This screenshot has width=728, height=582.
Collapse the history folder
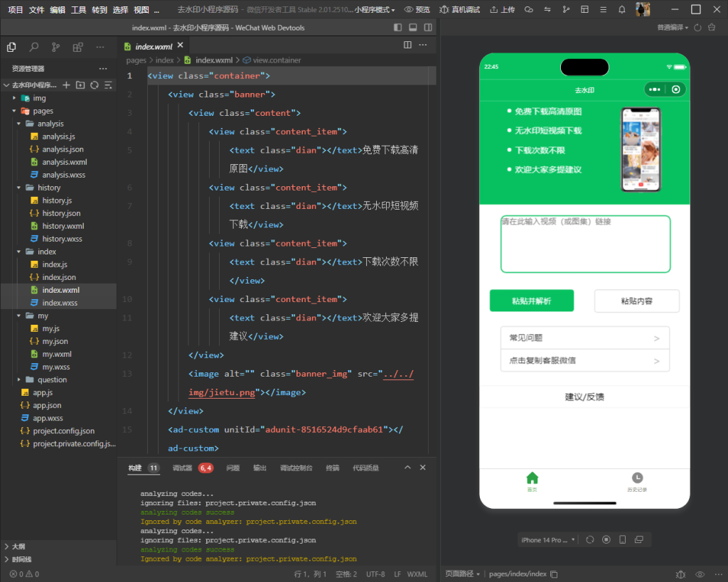coord(49,188)
